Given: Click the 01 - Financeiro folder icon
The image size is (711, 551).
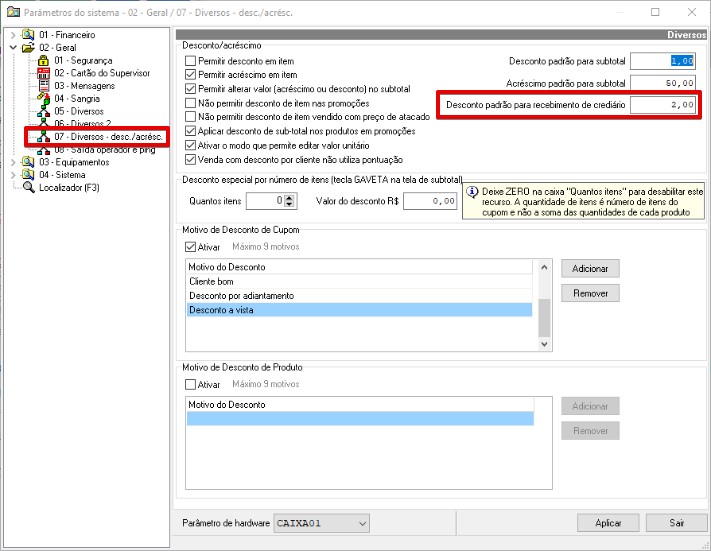Looking at the screenshot, I should click(x=28, y=34).
